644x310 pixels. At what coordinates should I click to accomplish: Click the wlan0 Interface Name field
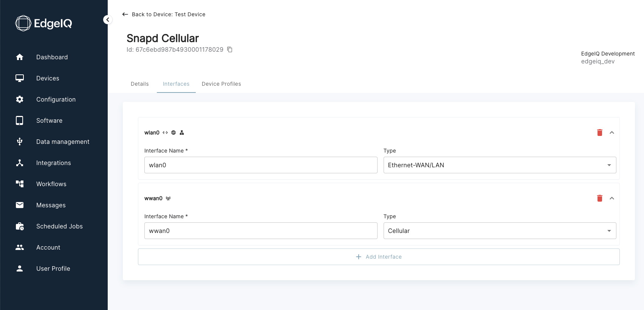click(x=261, y=165)
